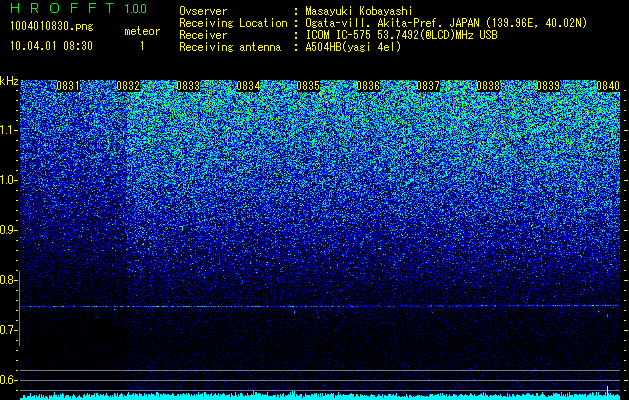Click the yellow meteor spike near 0840
The height and width of the screenshot is (400, 629).
(x=608, y=392)
